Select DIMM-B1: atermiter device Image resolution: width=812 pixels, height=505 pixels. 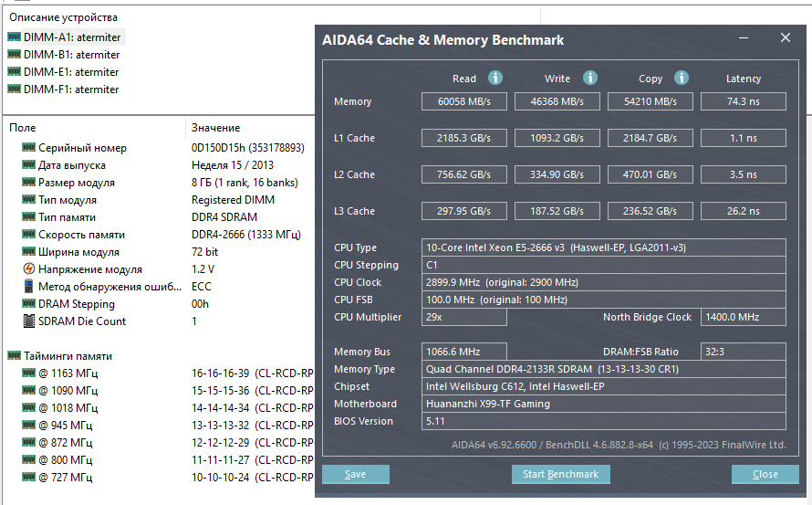(71, 55)
